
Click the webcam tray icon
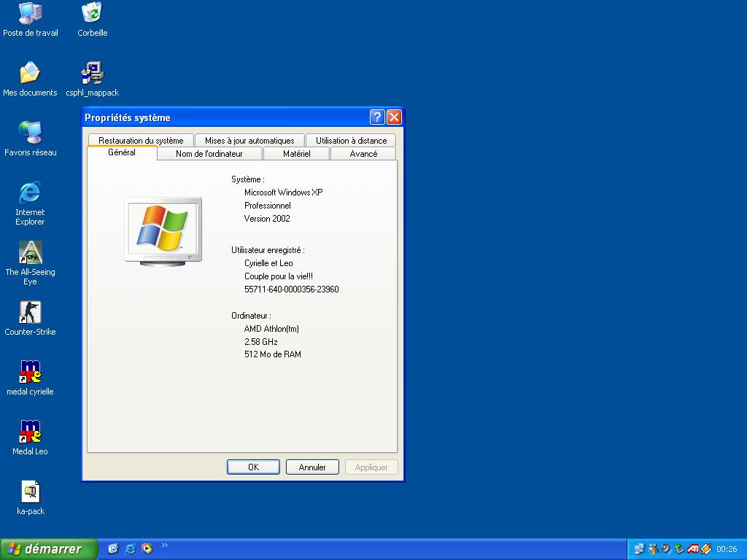(x=666, y=549)
